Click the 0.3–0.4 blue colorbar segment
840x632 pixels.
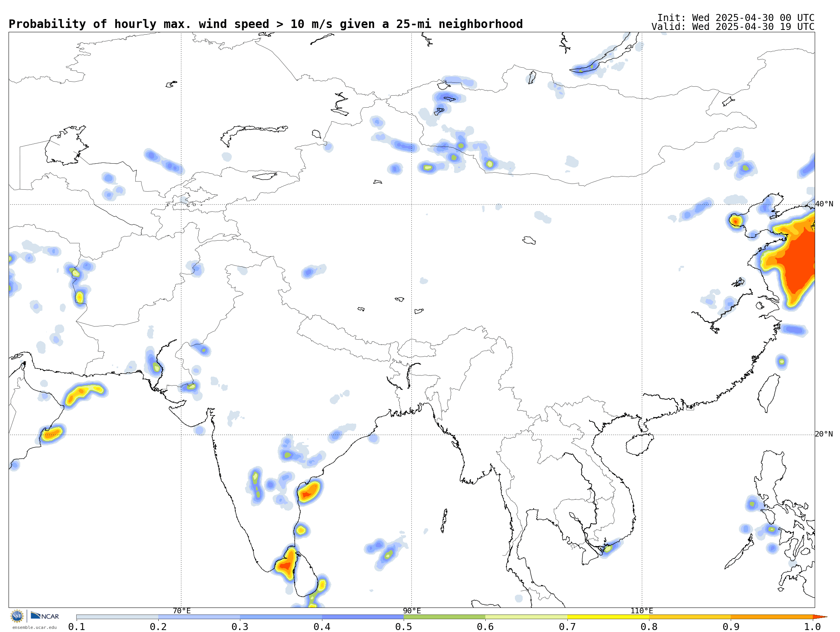[x=281, y=617]
